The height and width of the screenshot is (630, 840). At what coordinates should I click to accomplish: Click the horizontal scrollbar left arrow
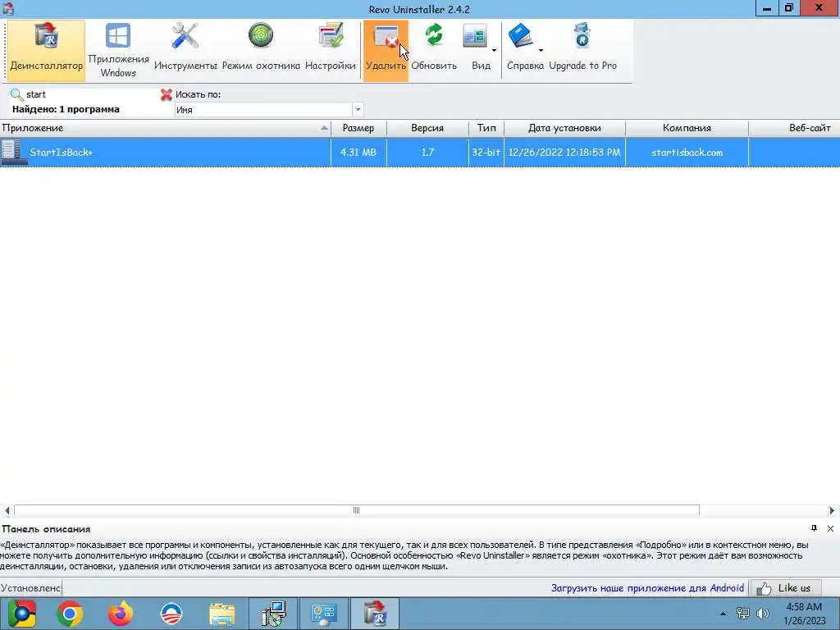pos(7,510)
